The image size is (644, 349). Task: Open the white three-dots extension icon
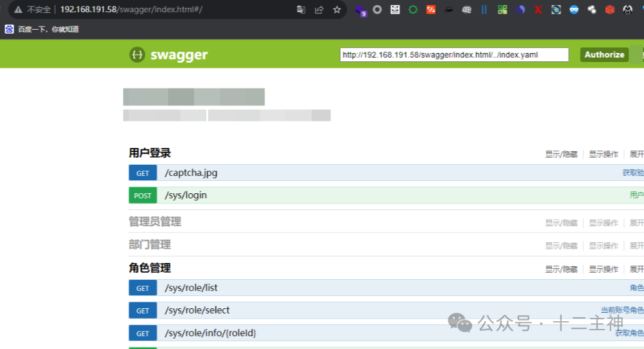pyautogui.click(x=592, y=10)
